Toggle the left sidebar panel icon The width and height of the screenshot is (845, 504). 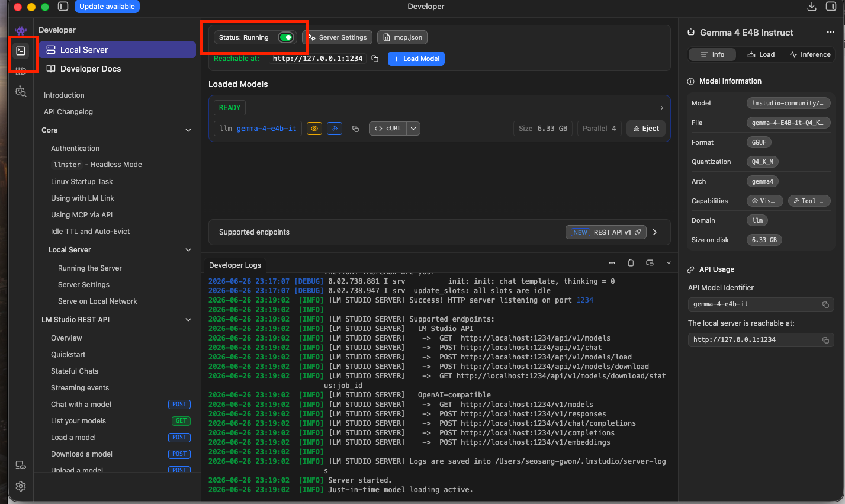63,7
